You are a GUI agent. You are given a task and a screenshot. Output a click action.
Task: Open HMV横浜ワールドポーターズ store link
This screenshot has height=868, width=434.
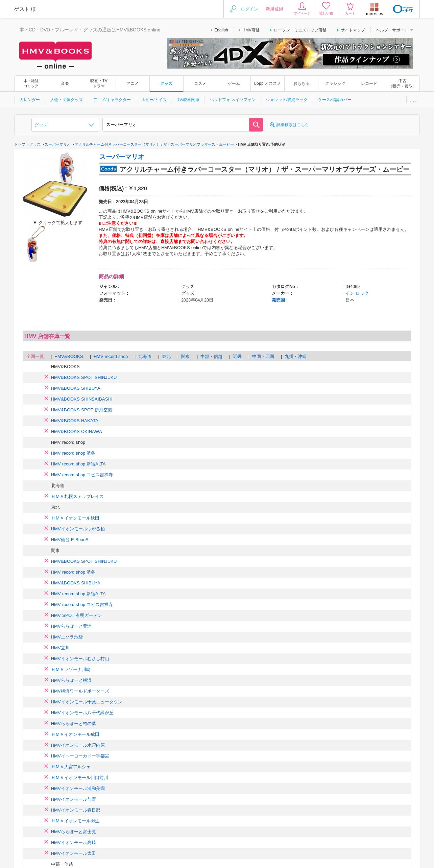pos(80,691)
